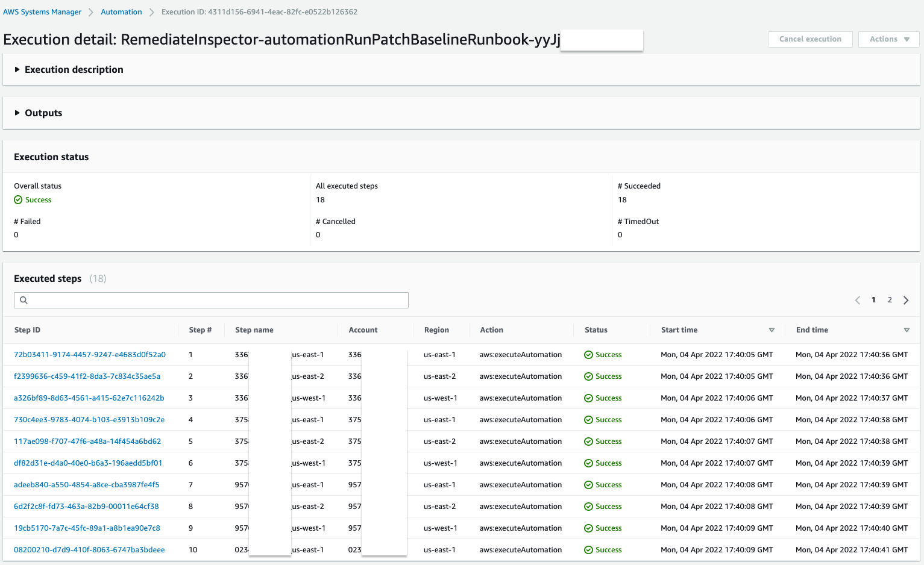The height and width of the screenshot is (565, 924).
Task: Open the Automation breadcrumb link
Action: coord(121,11)
